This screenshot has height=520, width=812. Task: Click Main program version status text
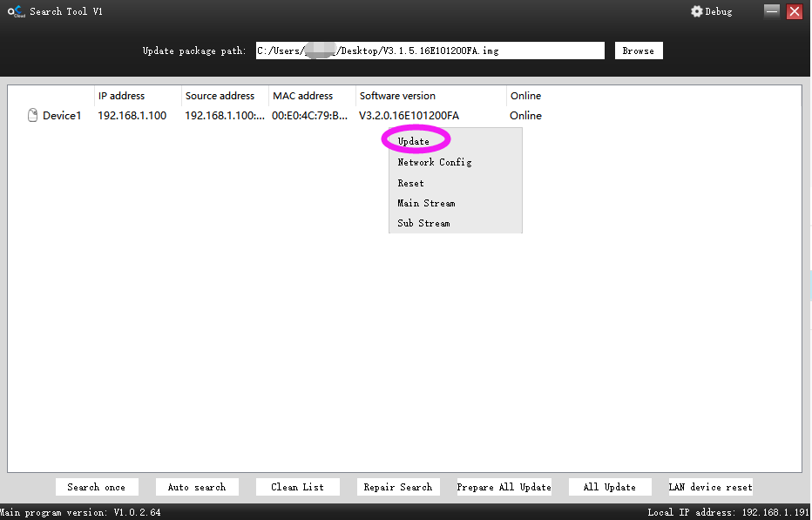(x=80, y=512)
